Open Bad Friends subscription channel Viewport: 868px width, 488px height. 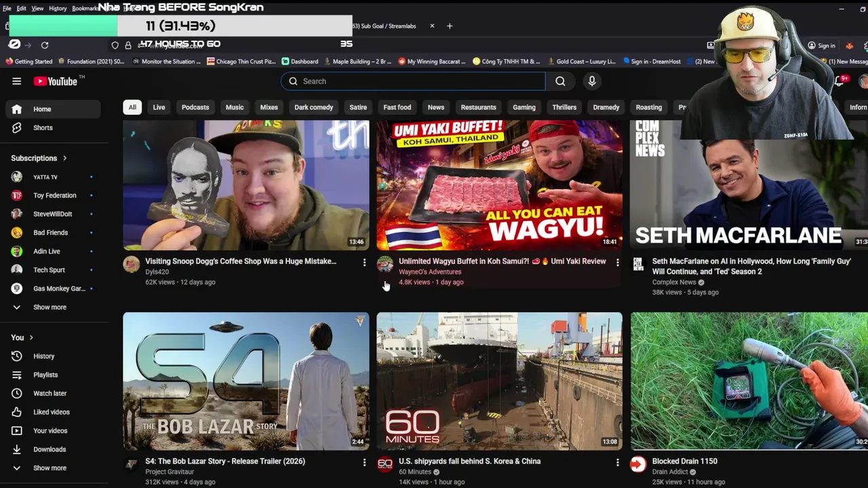(53, 232)
